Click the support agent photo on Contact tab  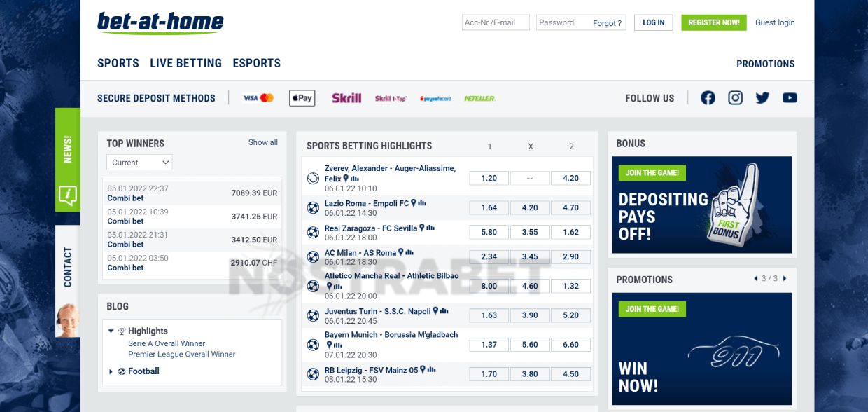pos(67,320)
